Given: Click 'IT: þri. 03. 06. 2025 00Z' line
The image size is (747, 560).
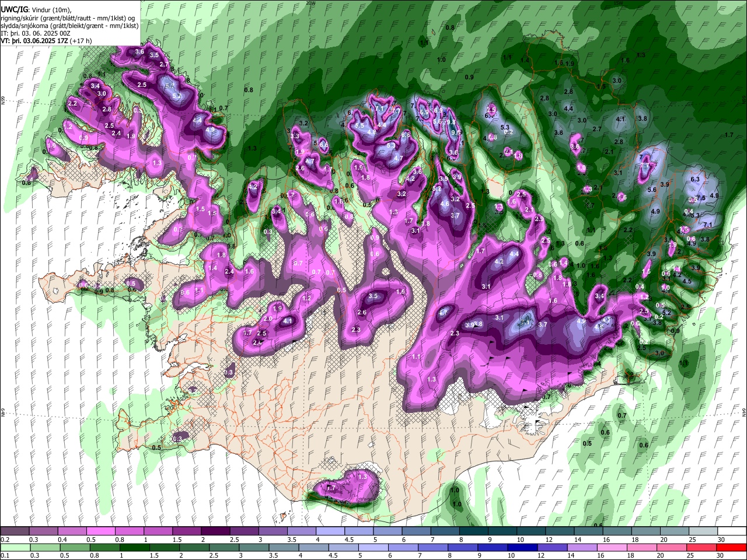Looking at the screenshot, I should [x=36, y=34].
